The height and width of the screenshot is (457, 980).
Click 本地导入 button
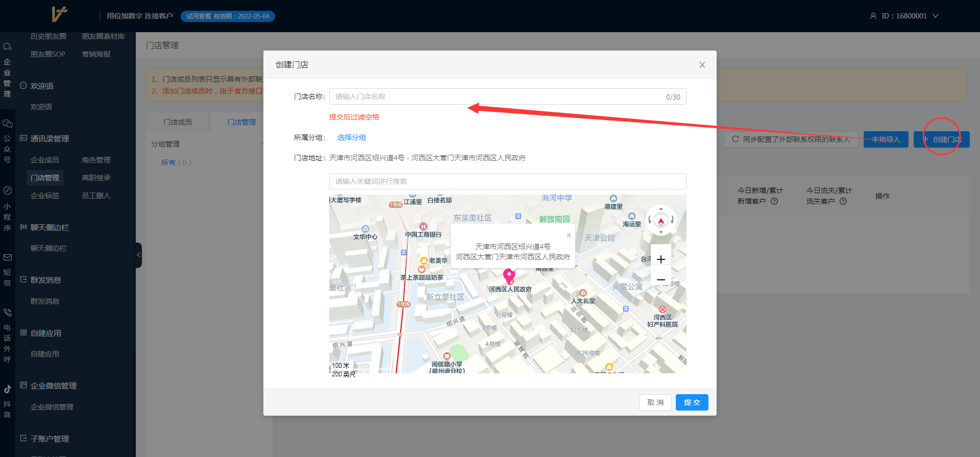click(886, 139)
